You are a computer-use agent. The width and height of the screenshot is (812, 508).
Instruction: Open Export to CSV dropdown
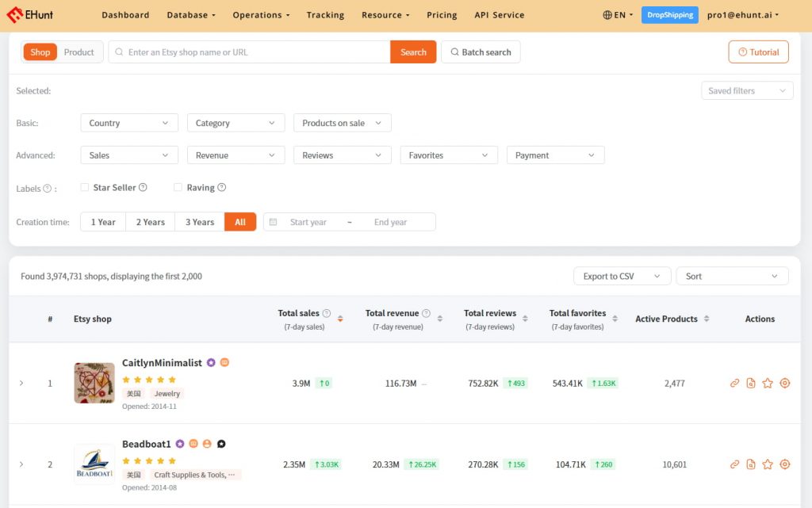pyautogui.click(x=622, y=277)
